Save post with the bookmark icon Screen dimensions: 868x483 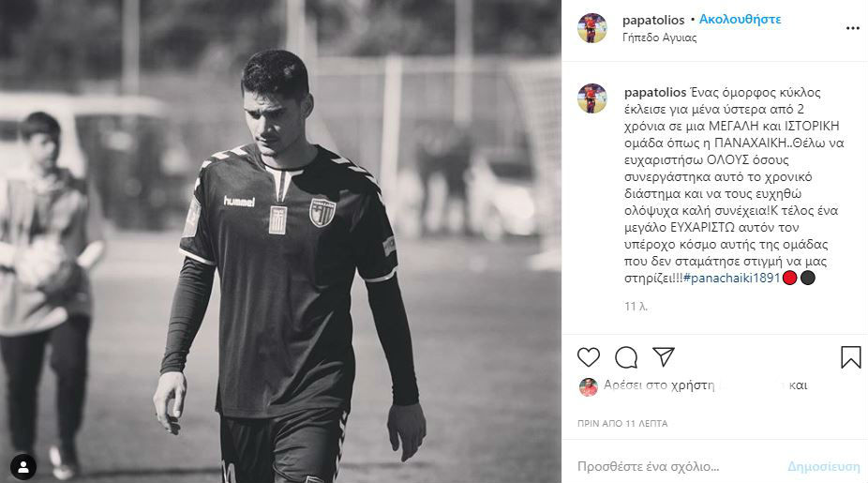[851, 357]
